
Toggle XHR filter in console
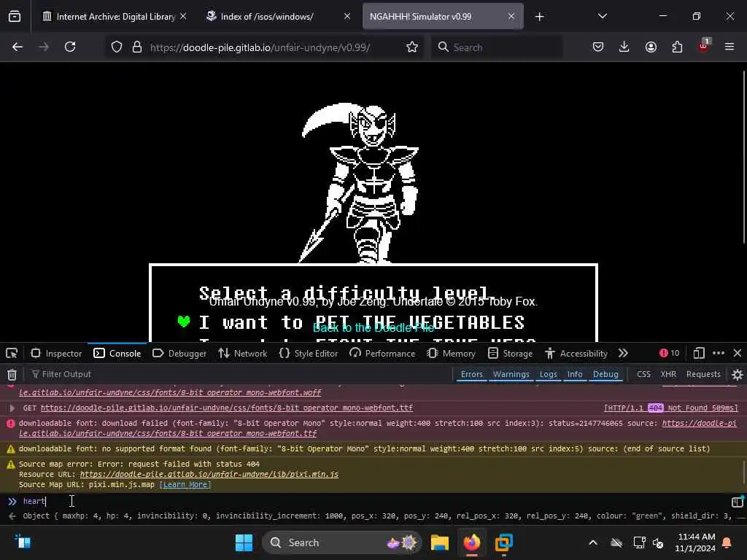click(x=668, y=374)
